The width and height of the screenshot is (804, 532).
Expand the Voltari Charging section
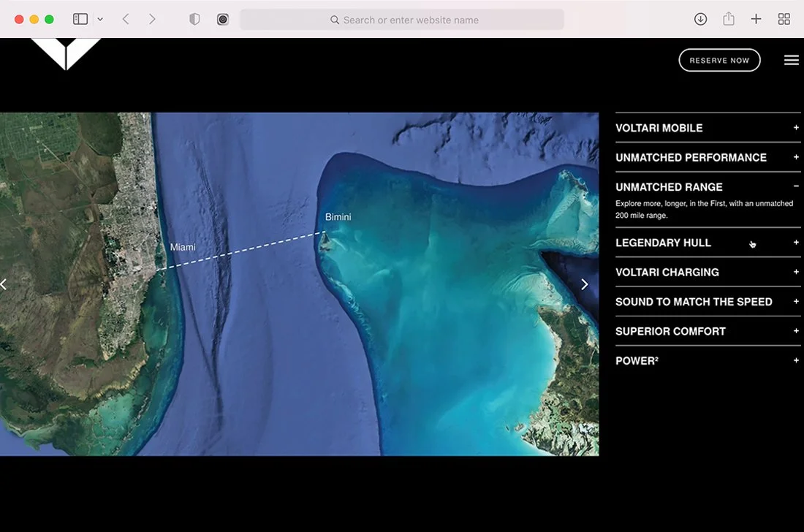708,272
